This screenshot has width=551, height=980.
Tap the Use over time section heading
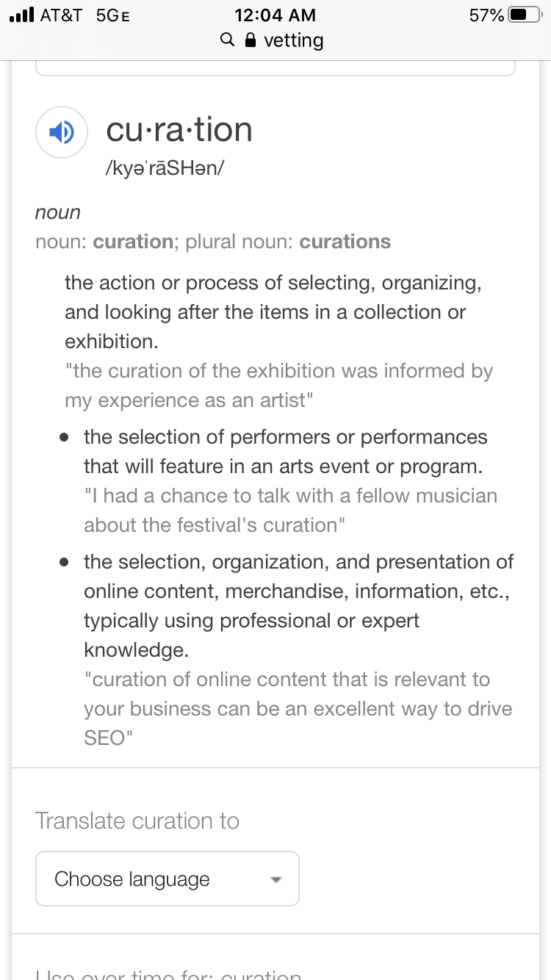pyautogui.click(x=168, y=974)
